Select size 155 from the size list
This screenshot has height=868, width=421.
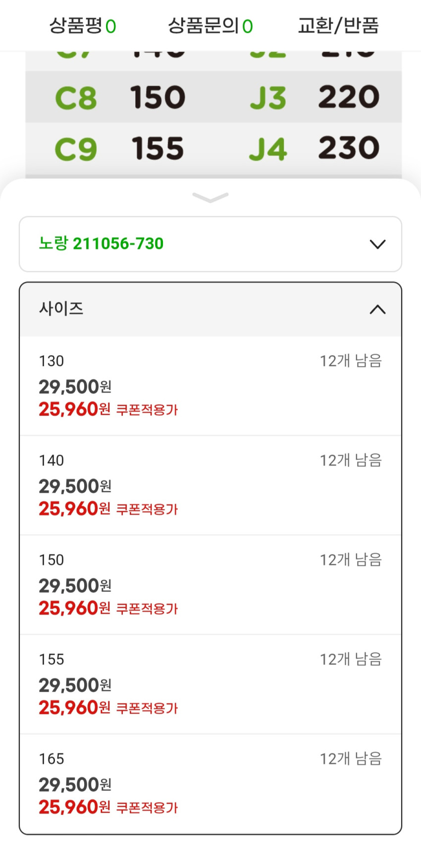pyautogui.click(x=52, y=659)
